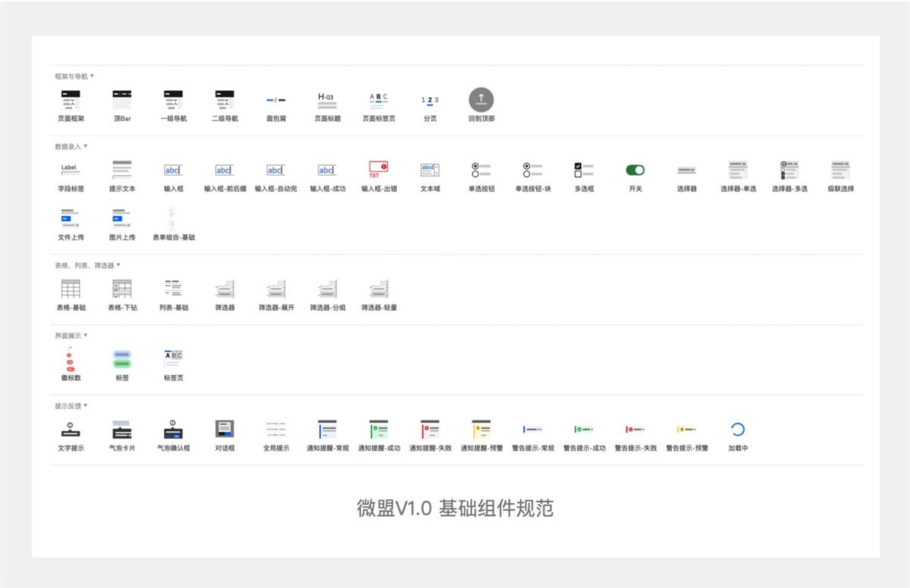The width and height of the screenshot is (910, 588).
Task: Select the 单选按钮 radio component
Action: (481, 170)
